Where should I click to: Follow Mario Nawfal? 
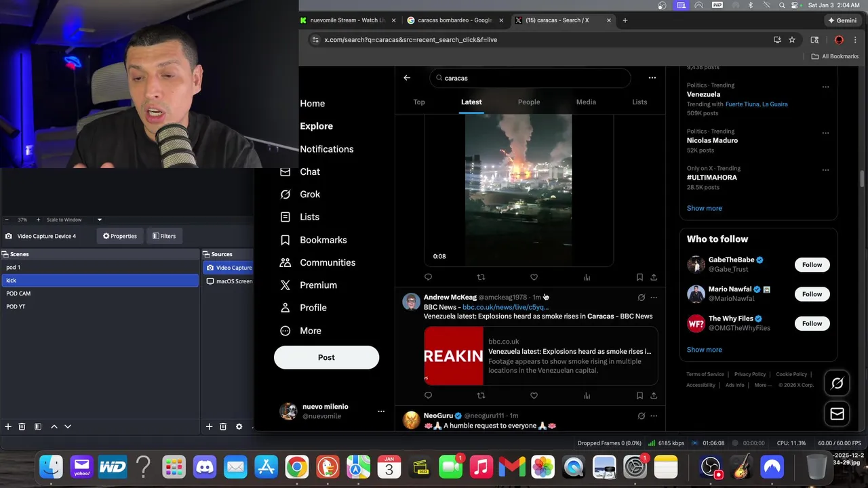pyautogui.click(x=812, y=294)
